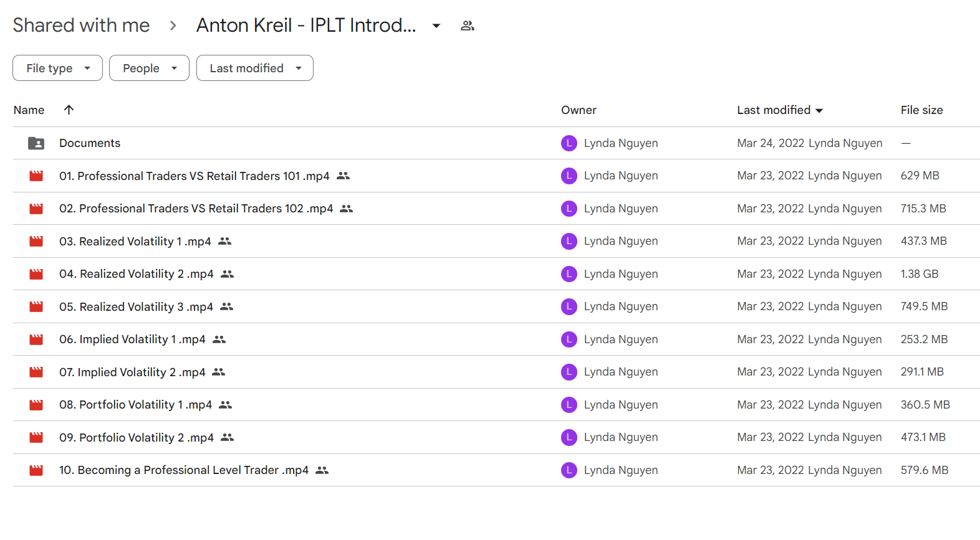Click the video icon for 07. Implied Volatility 2

point(36,372)
